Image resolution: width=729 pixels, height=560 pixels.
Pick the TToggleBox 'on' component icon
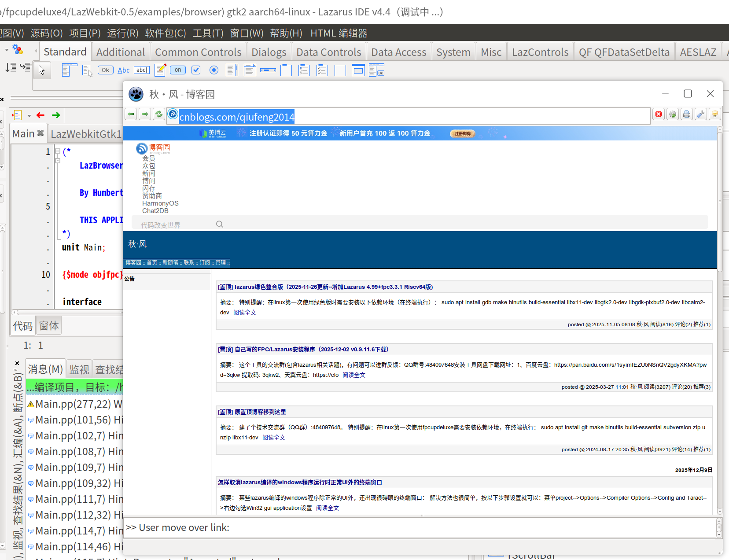[178, 70]
